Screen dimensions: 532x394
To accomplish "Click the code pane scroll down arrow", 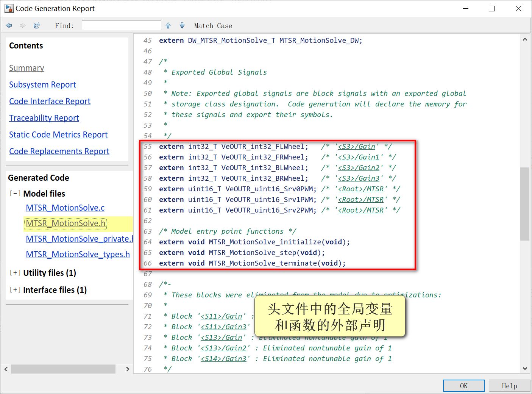I will 525,368.
